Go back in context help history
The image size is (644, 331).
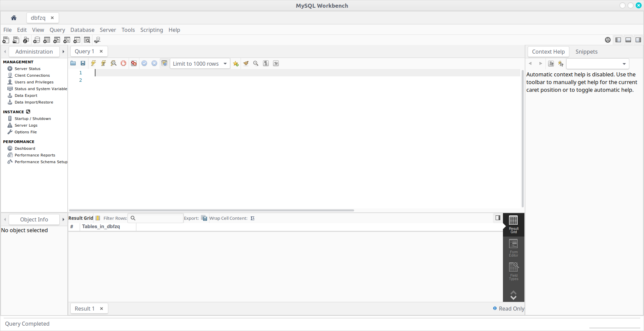coord(530,64)
